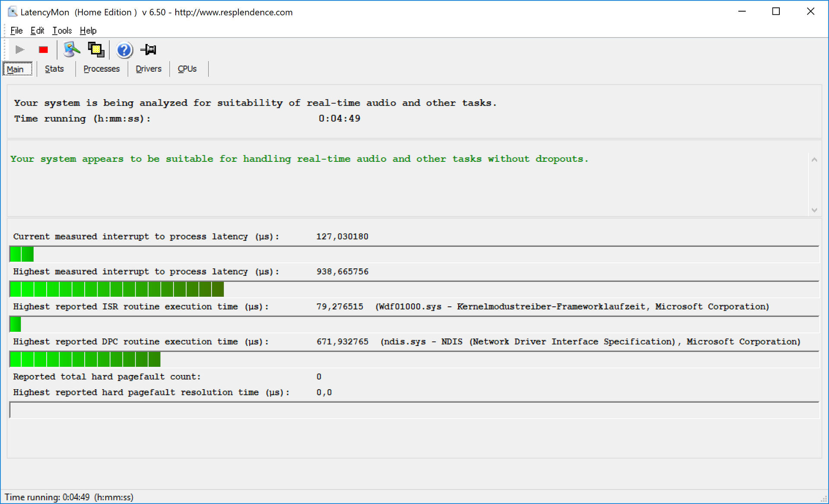Click the overlapping yellow squares icon
The image size is (829, 504).
(96, 50)
